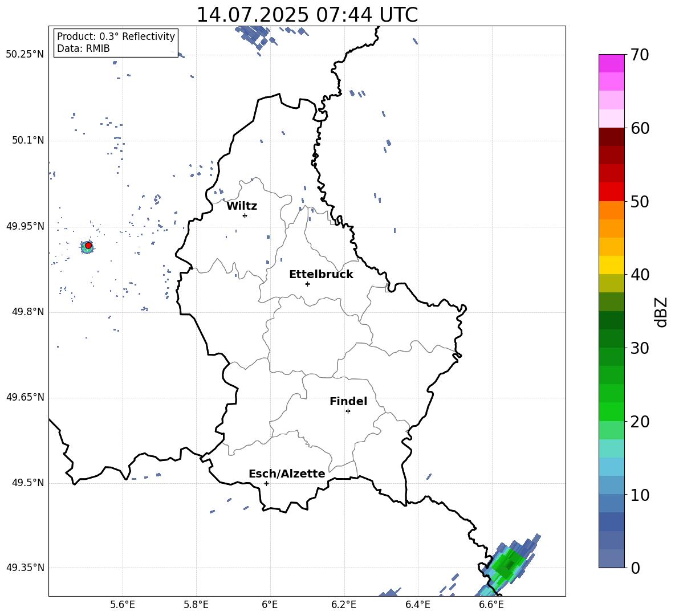The width and height of the screenshot is (675, 616).
Task: Click the dBZ colorbar axis label
Action: [x=662, y=312]
